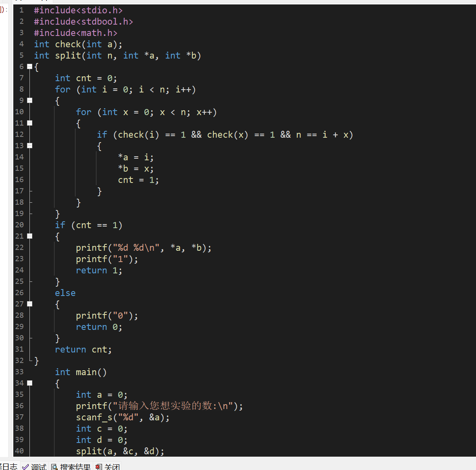Click on "if (cnt == 1)" on line 20
Viewport: 476px width, 470px height.
click(x=89, y=225)
